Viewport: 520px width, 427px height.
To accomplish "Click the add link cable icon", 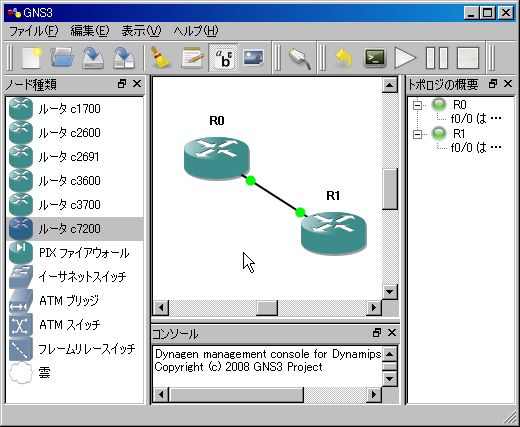I will (300, 58).
